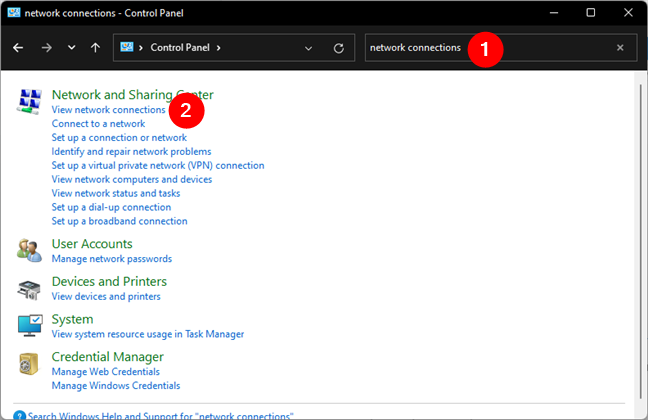
Task: Open View network status and tasks
Action: (x=116, y=193)
